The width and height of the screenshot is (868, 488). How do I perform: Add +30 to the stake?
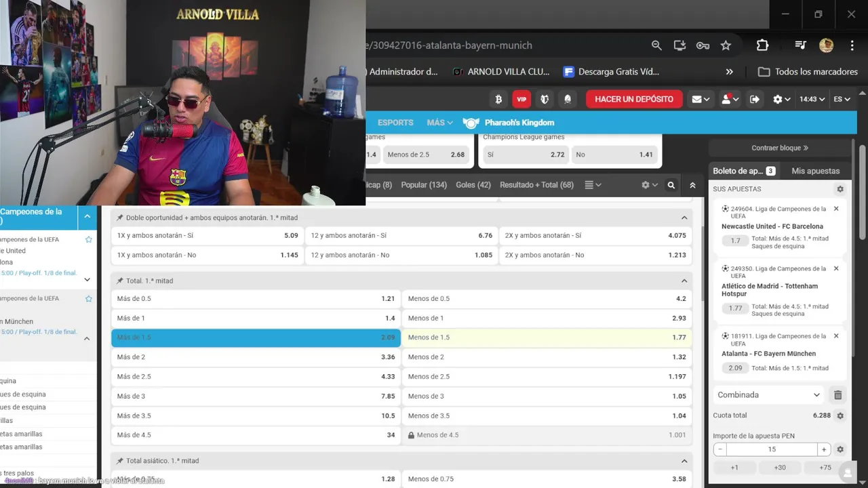click(x=780, y=468)
